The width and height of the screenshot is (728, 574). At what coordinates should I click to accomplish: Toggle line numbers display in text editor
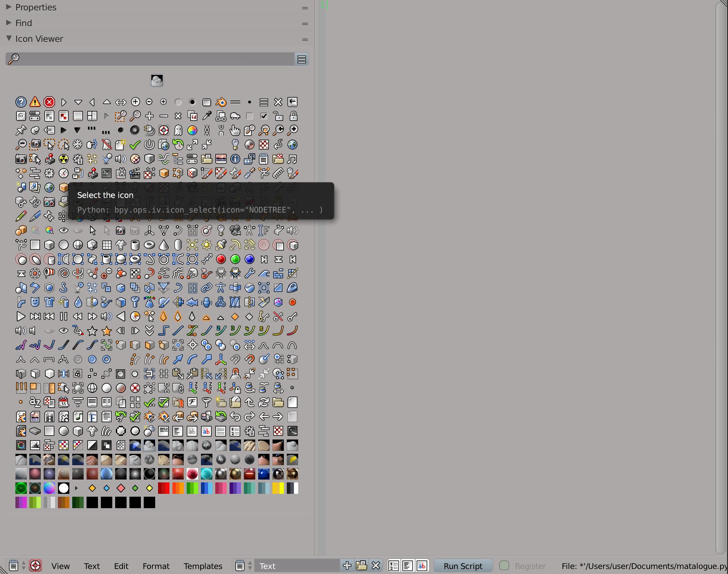pyautogui.click(x=394, y=566)
